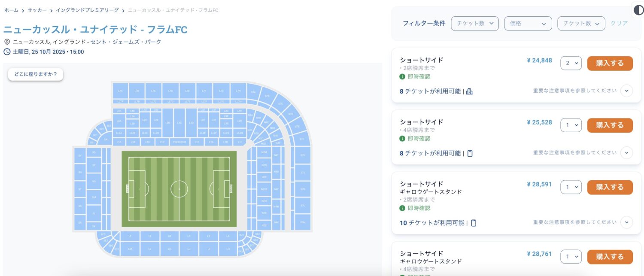Click the どこに座りますか？ button
The width and height of the screenshot is (644, 276).
[36, 74]
